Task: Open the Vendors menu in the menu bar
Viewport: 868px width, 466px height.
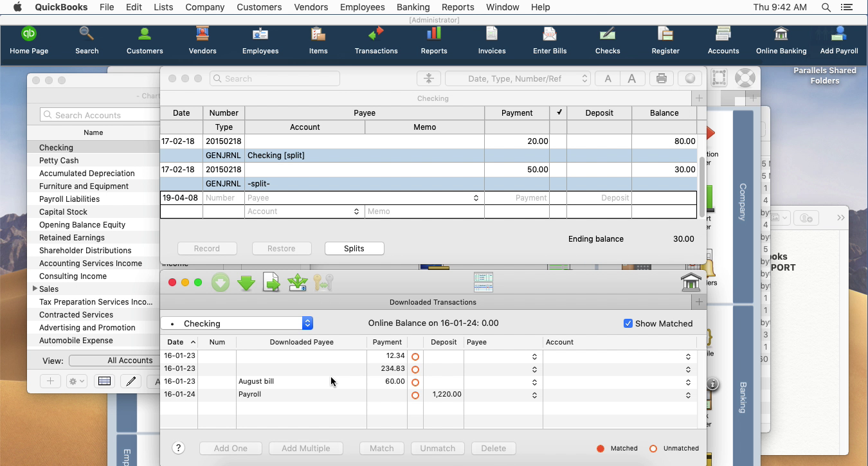Action: (x=311, y=7)
